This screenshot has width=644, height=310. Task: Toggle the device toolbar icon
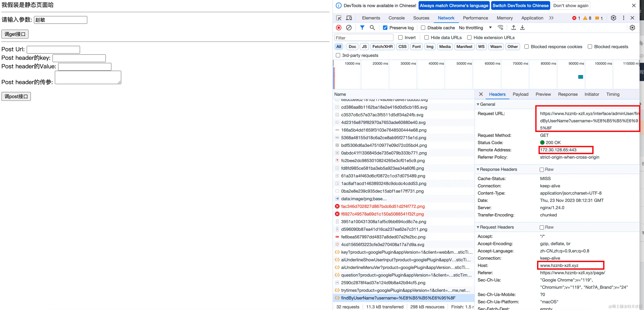(x=349, y=18)
